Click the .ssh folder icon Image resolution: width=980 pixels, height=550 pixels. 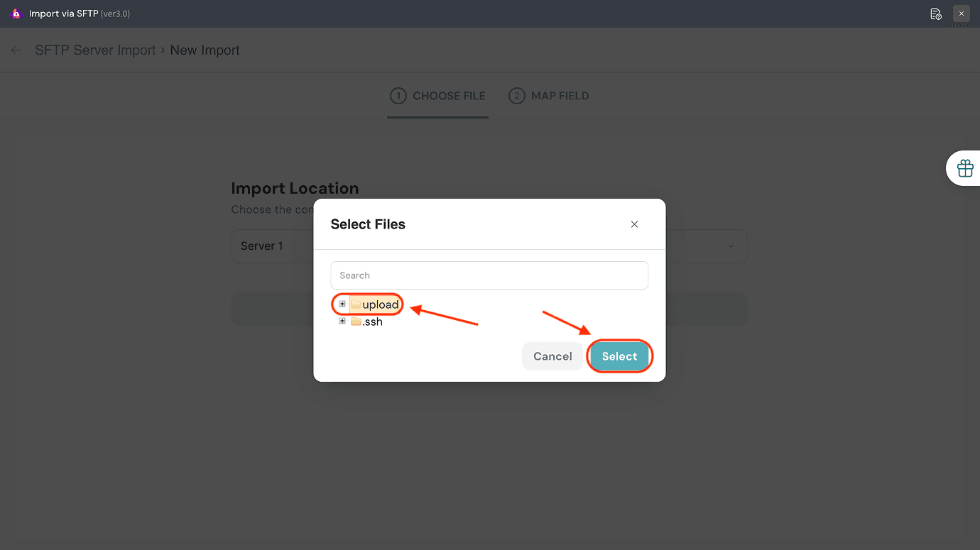(x=356, y=321)
